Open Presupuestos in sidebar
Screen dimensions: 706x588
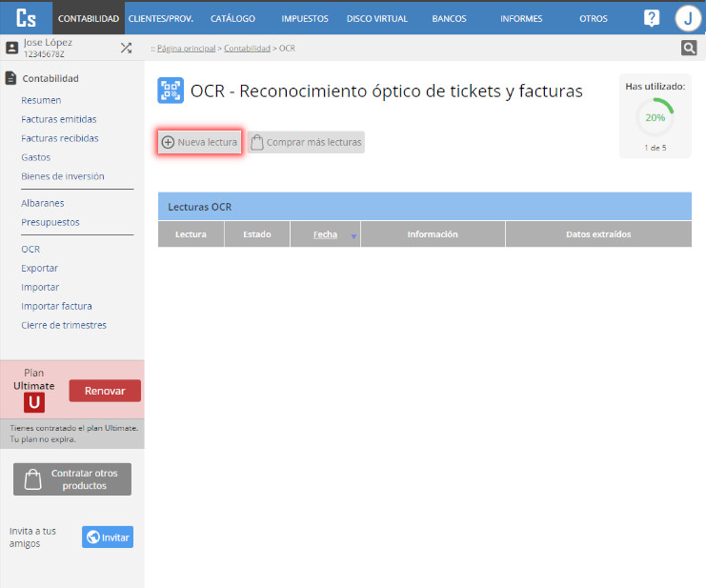[x=50, y=222]
